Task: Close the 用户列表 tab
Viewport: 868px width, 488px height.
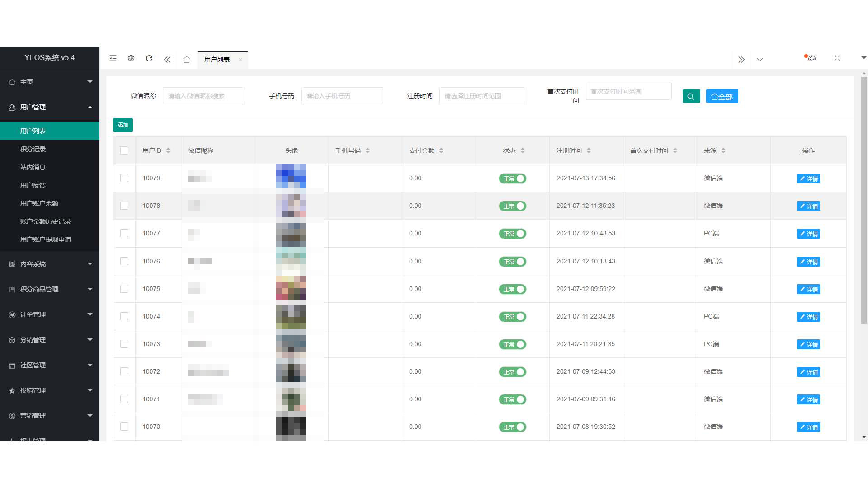Action: tap(241, 60)
